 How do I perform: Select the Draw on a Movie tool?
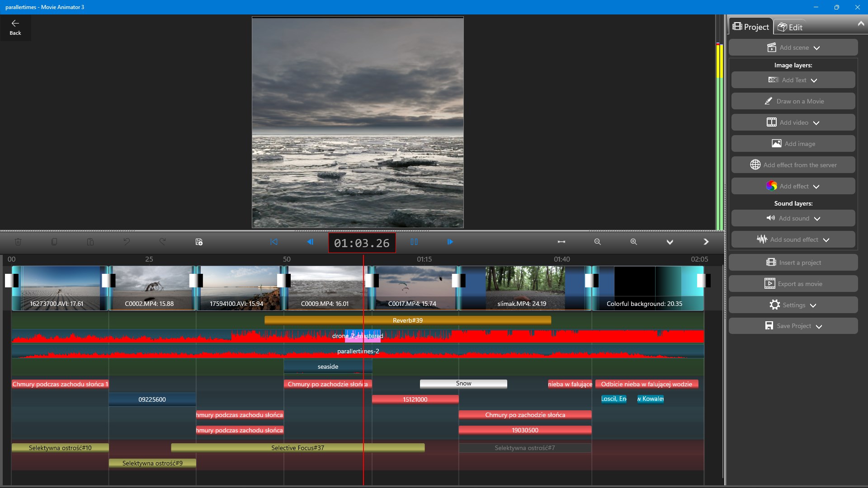(x=793, y=101)
